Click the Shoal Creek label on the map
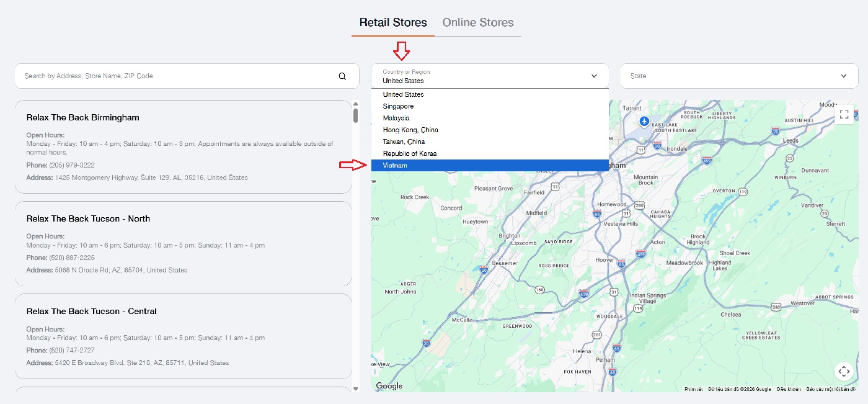 735,253
